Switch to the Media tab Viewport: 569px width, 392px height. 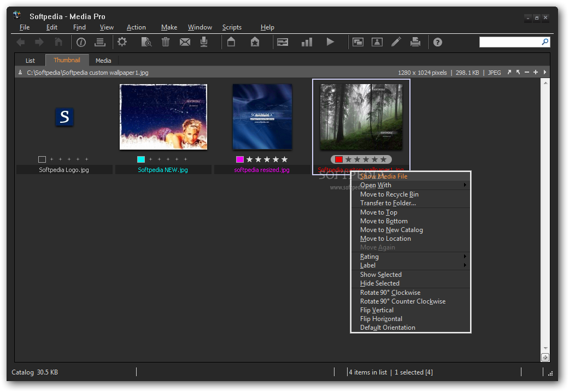(x=103, y=61)
